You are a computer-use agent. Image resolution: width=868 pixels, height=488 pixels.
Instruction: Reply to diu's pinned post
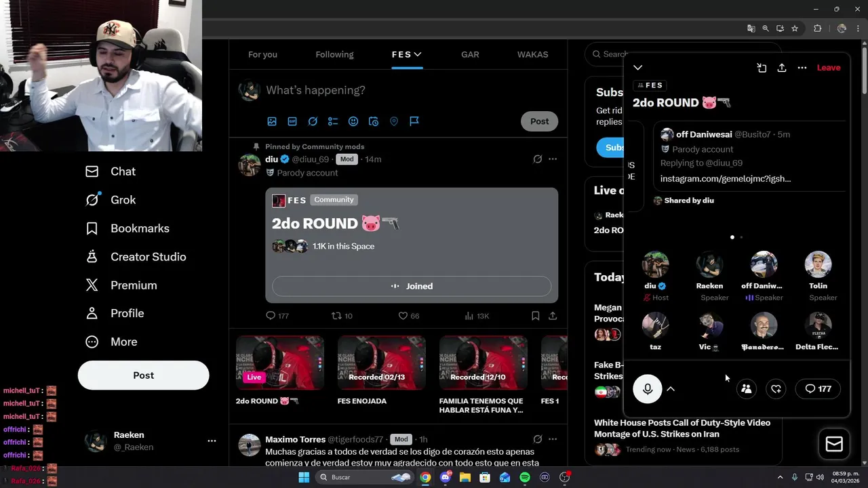pos(277,316)
